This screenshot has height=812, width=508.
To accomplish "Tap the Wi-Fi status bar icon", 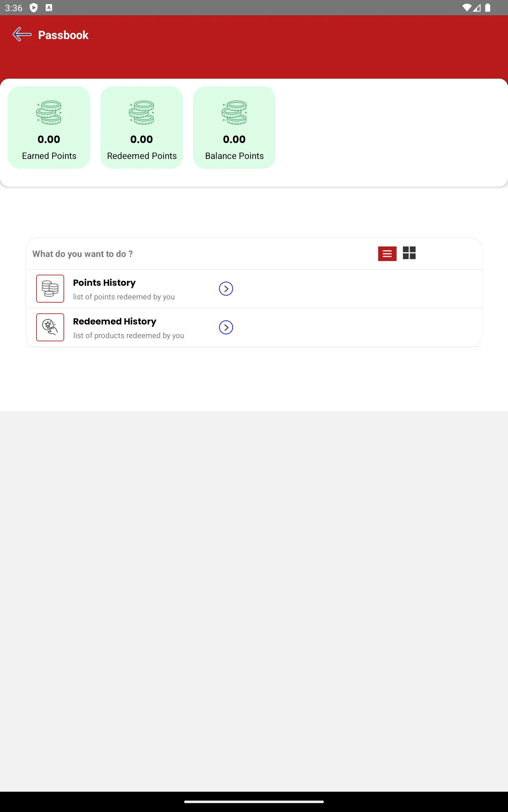I will point(467,8).
